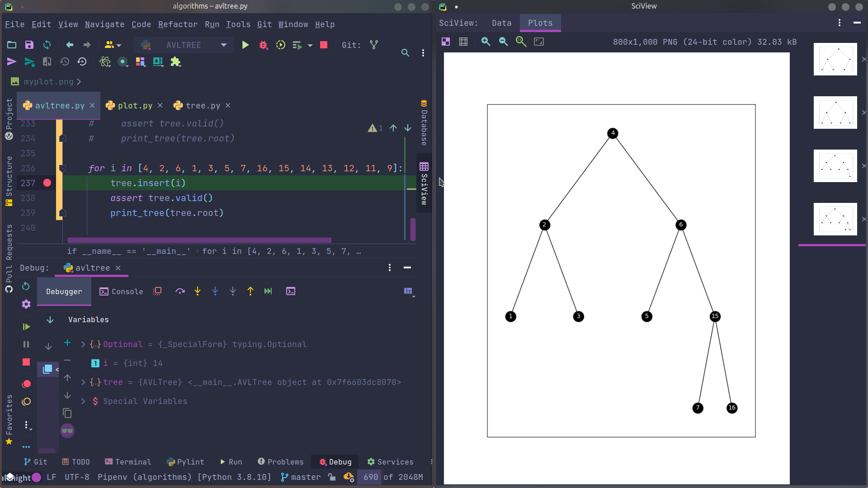This screenshot has width=868, height=488.
Task: Zoom in on SciView plot
Action: coord(486,42)
